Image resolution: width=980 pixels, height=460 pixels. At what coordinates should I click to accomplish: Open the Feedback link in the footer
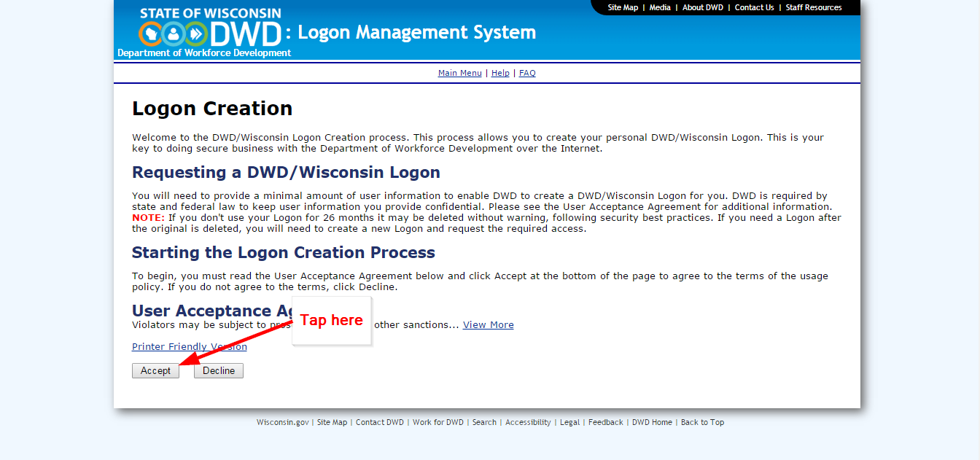pyautogui.click(x=605, y=422)
